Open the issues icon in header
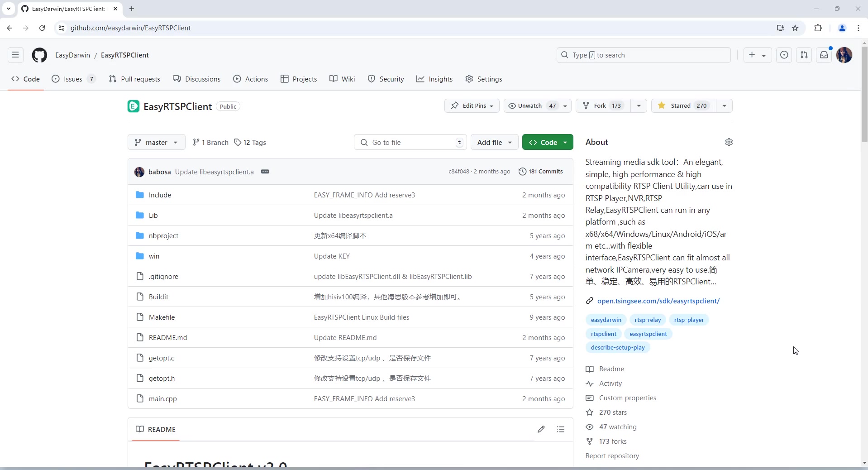This screenshot has height=470, width=868. click(784, 55)
